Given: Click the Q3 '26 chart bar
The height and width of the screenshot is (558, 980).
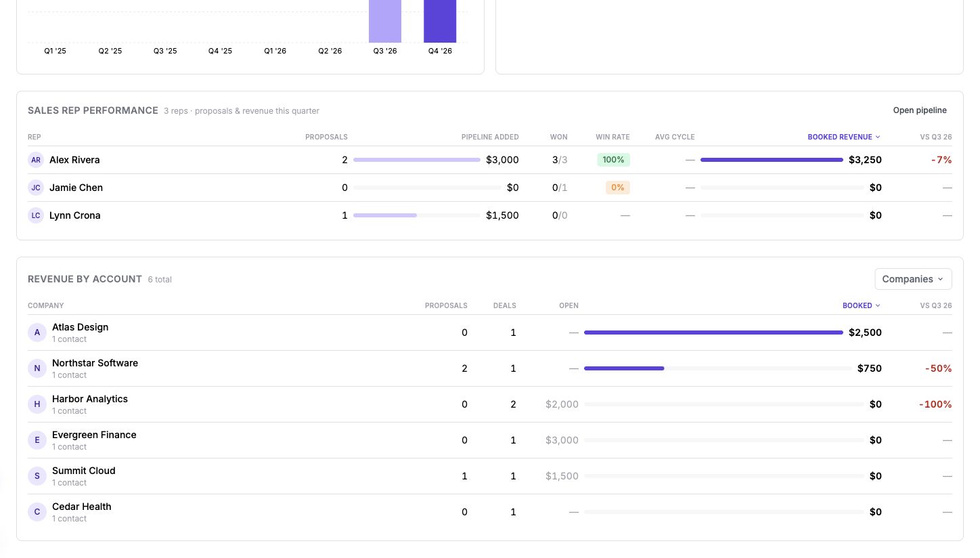Looking at the screenshot, I should [385, 21].
